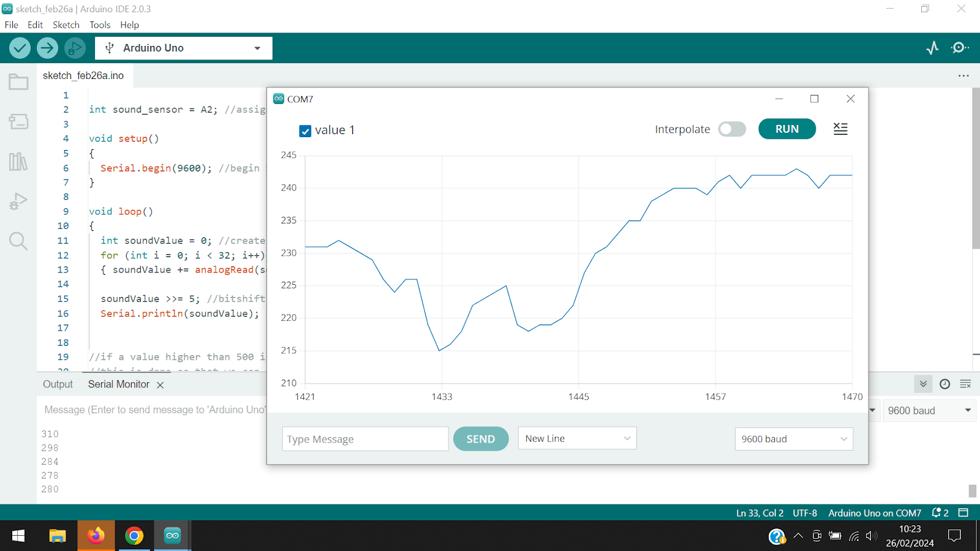Screen dimensions: 980x551
Task: Toggle the Interpolate switch
Action: (732, 129)
